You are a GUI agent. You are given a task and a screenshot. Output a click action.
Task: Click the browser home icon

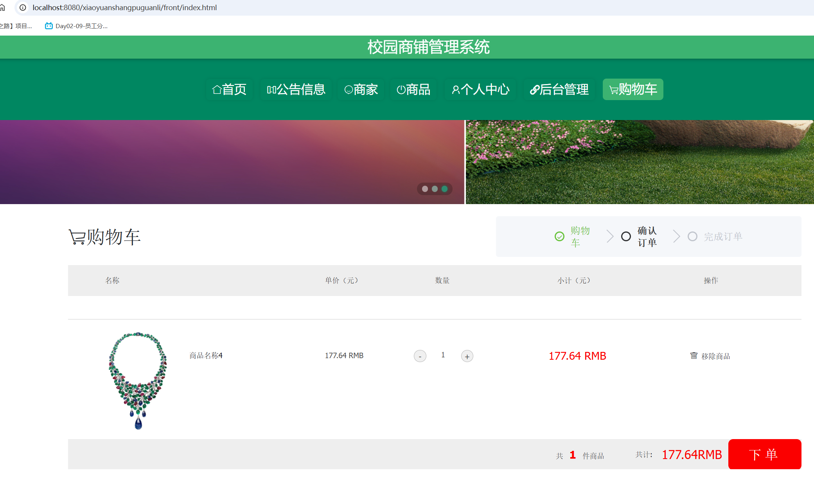[x=2, y=7]
